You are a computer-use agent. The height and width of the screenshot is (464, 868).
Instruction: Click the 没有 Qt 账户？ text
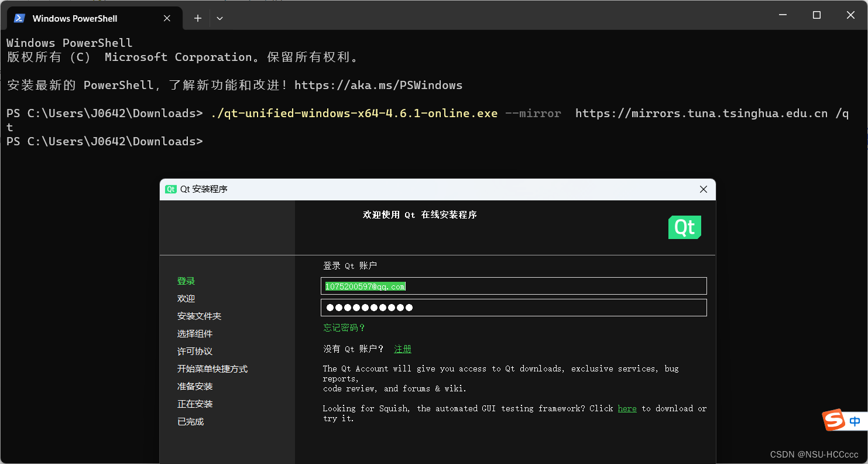click(354, 349)
